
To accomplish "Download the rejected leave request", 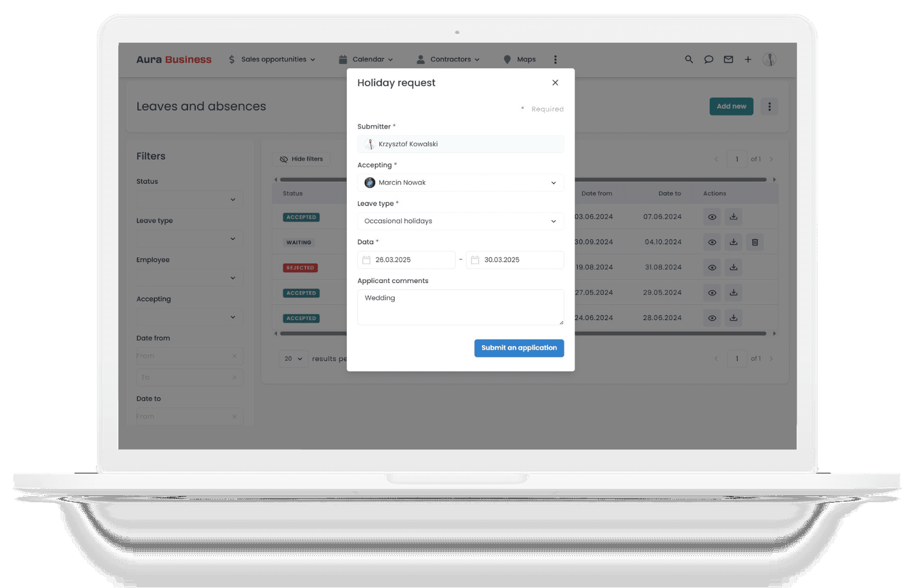I will (733, 267).
